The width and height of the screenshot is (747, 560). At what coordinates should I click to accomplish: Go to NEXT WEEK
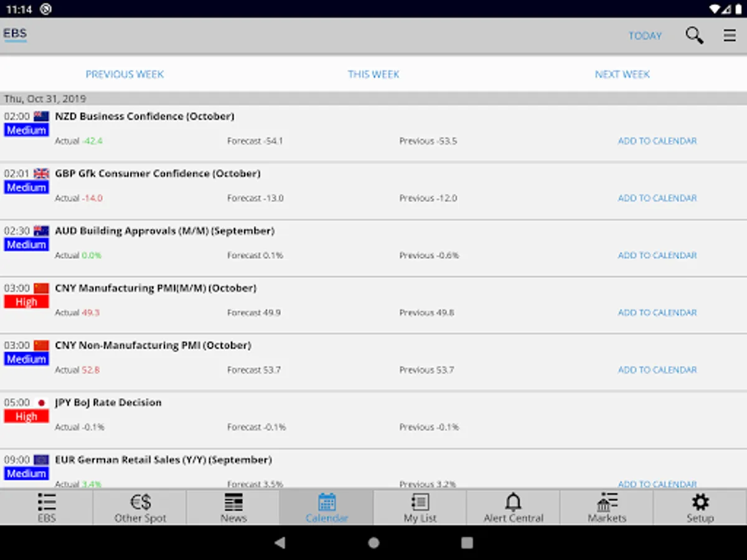(x=622, y=74)
